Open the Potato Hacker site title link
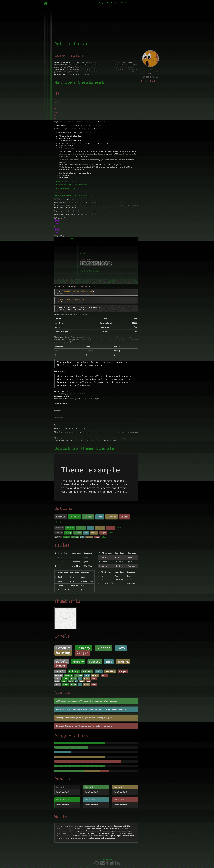The height and width of the screenshot is (868, 214). pos(71,44)
